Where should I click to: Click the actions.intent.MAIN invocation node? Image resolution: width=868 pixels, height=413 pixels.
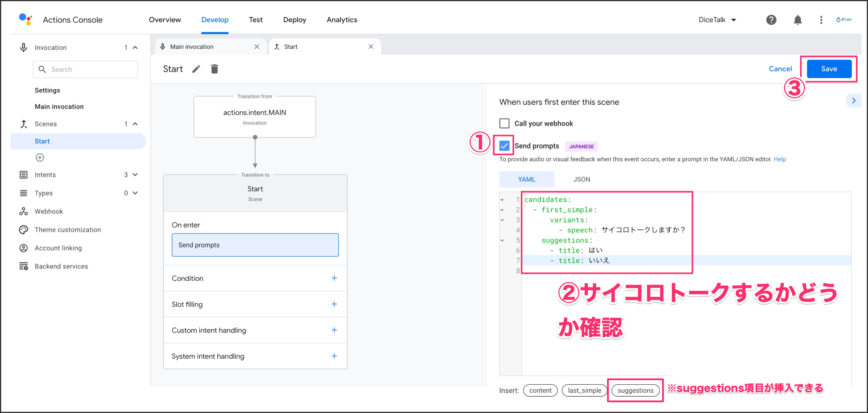point(255,117)
